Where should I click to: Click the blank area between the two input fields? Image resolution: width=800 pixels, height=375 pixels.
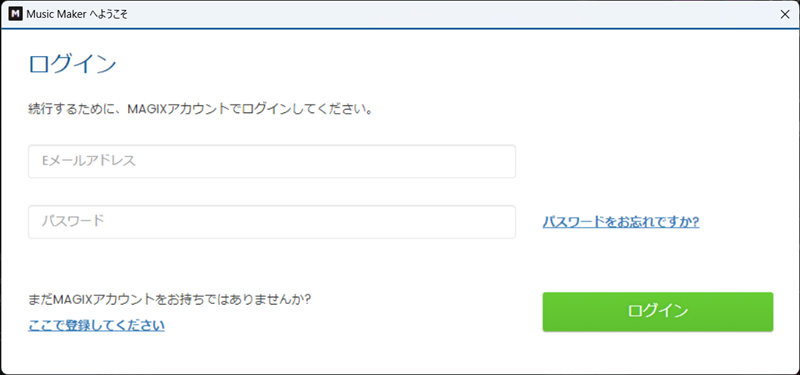[272, 192]
